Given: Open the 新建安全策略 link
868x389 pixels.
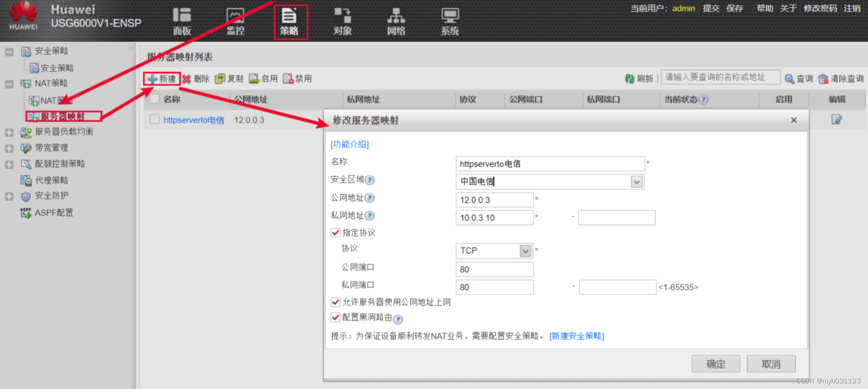Looking at the screenshot, I should [x=577, y=336].
